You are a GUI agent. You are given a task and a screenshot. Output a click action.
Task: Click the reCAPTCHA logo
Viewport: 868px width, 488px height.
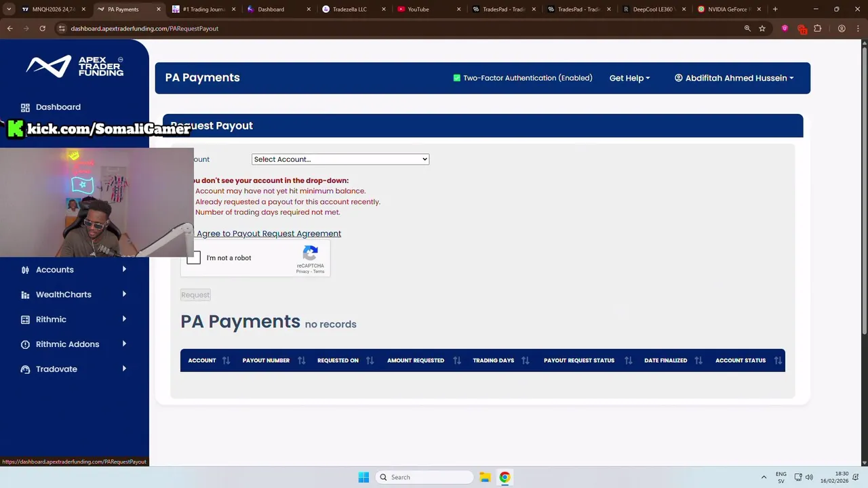coord(311,253)
